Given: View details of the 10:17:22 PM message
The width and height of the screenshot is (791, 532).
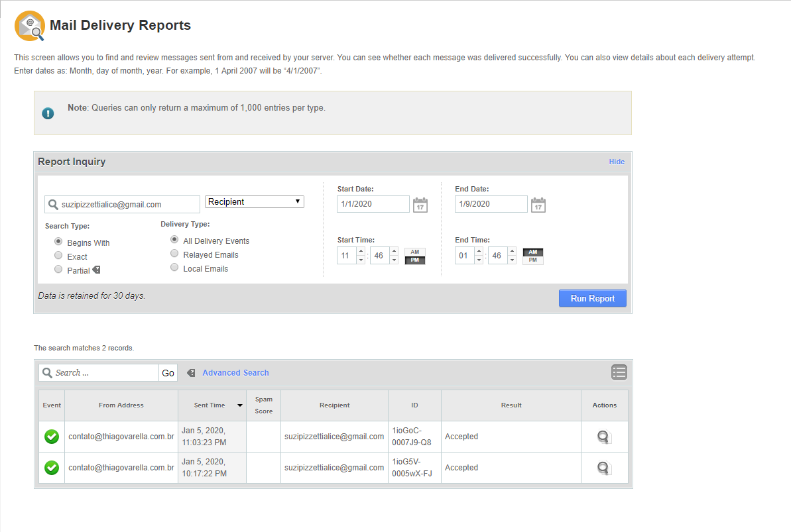Looking at the screenshot, I should pos(603,468).
